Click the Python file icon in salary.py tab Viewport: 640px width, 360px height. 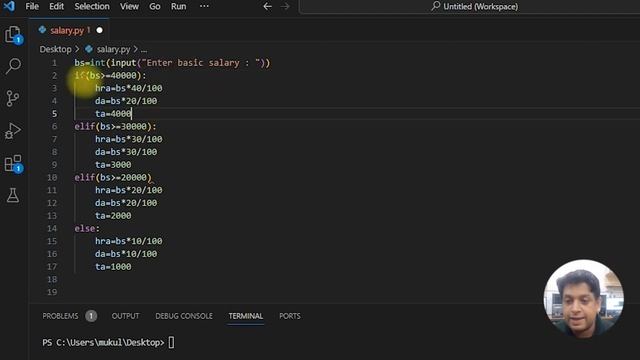coord(42,30)
